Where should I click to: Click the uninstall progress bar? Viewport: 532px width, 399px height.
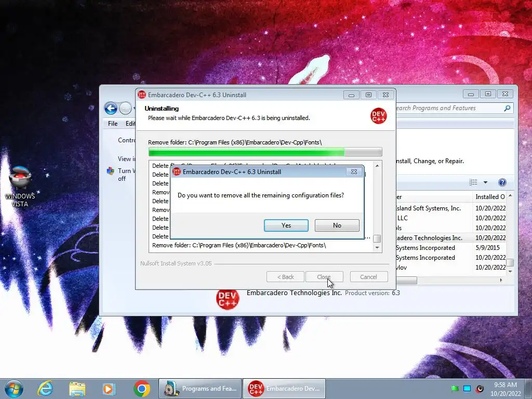[x=265, y=152]
